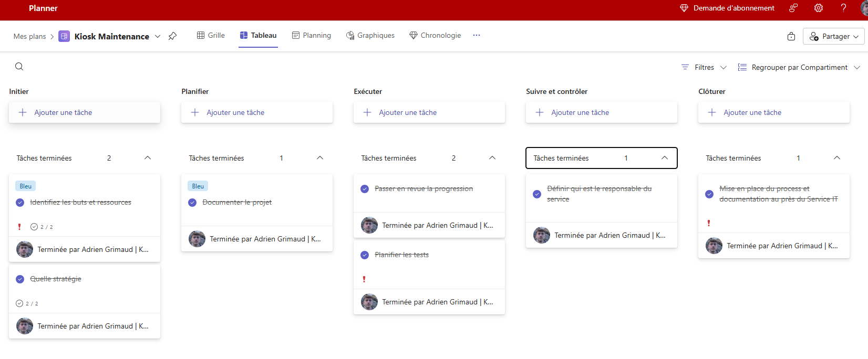Viewport: 868px width, 359px height.
Task: Collapse Tâches terminées in Suivre et contrôler
Action: (x=665, y=158)
